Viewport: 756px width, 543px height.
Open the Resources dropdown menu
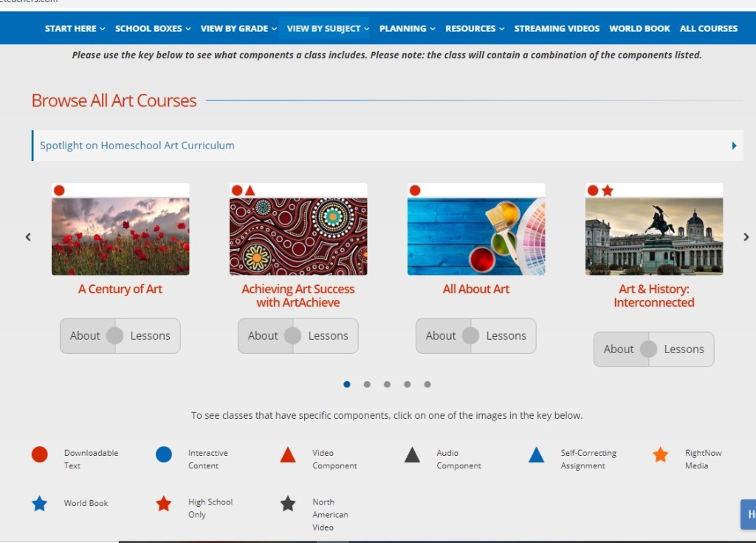click(474, 29)
